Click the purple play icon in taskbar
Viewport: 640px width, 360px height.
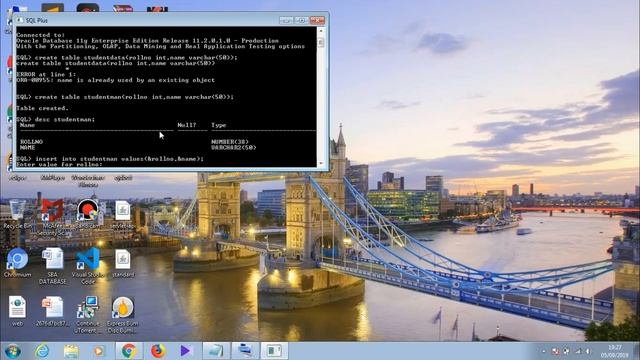click(x=186, y=351)
